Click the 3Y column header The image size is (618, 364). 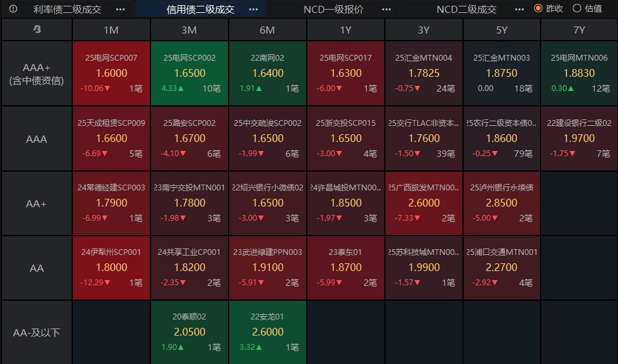424,30
